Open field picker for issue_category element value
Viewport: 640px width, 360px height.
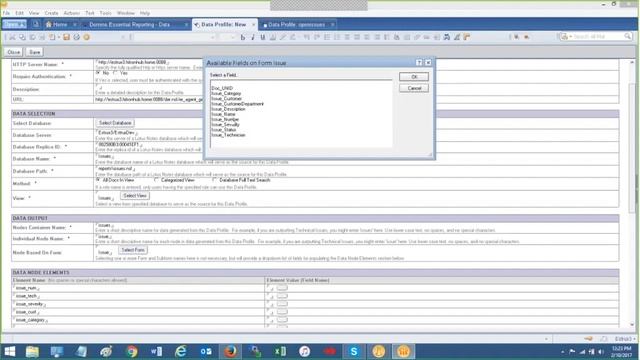coord(282,320)
